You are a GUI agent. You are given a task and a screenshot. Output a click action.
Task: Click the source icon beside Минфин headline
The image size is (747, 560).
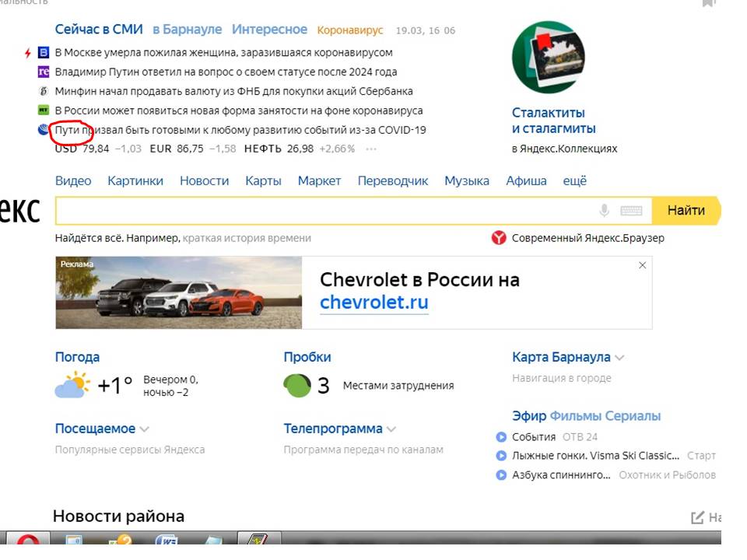(x=44, y=91)
